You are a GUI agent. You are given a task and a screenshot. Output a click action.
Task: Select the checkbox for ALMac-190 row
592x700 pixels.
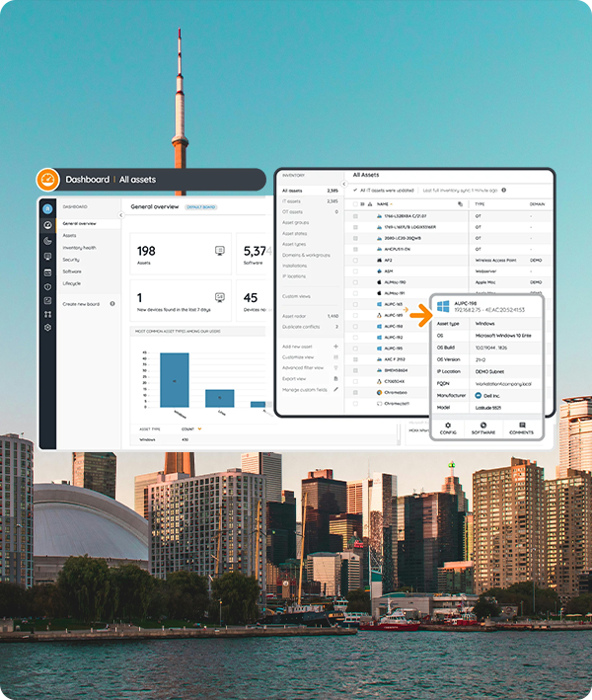click(355, 281)
